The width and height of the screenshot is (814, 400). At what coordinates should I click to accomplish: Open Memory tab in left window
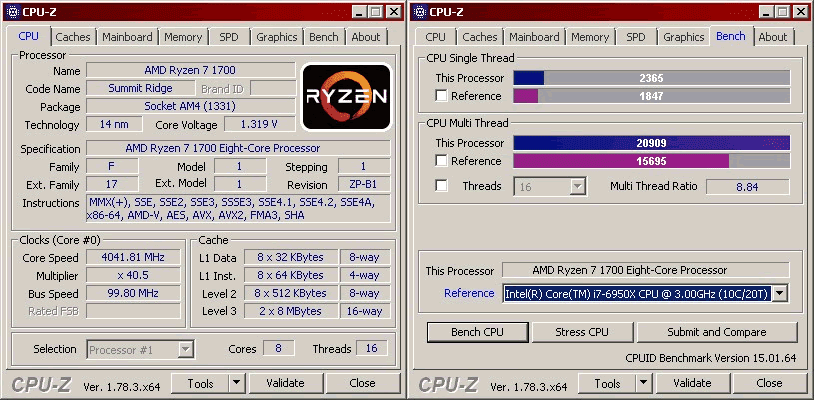(183, 37)
